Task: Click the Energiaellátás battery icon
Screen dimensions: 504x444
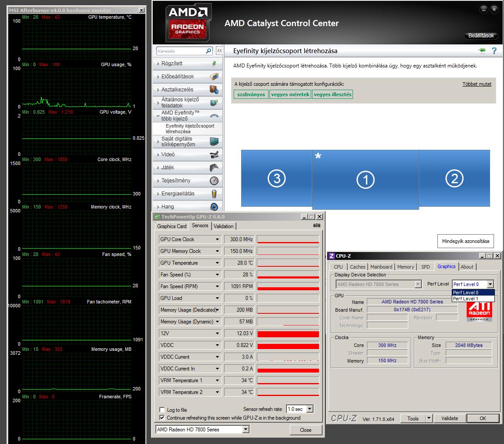Action: pos(214,194)
